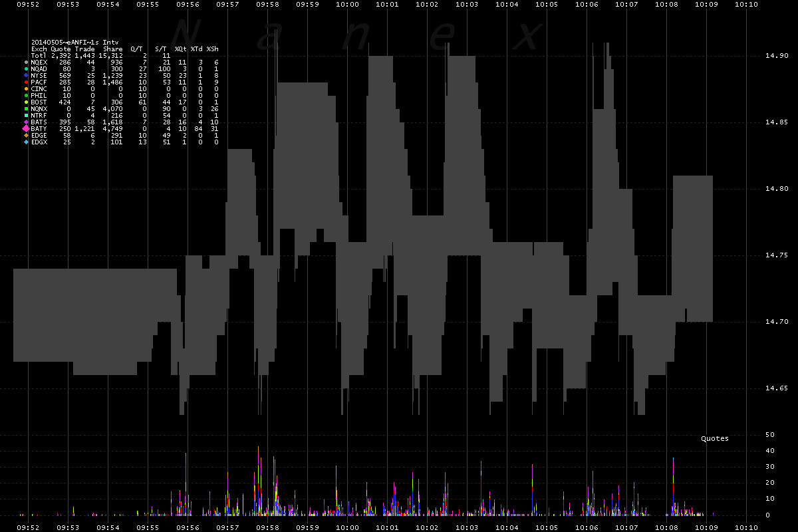Screen dimensions: 798x532
Task: Select the yellow-green BOST legend dot
Action: 25,102
